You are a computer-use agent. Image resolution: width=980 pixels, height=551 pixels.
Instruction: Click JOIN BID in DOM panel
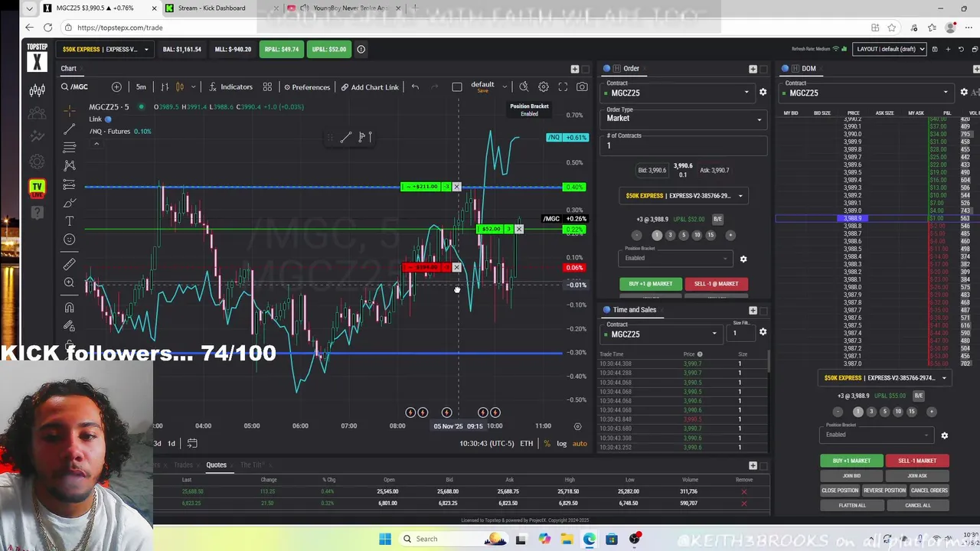click(x=851, y=476)
